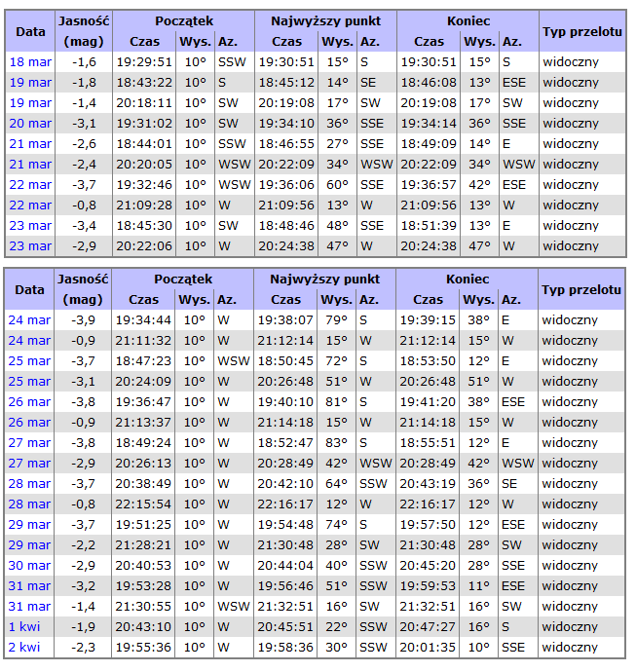Select the 81° altitude value

coord(336,402)
